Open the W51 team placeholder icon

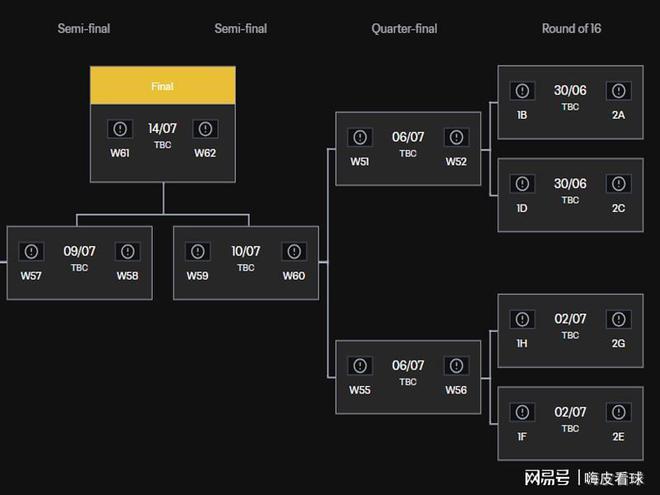pos(360,137)
